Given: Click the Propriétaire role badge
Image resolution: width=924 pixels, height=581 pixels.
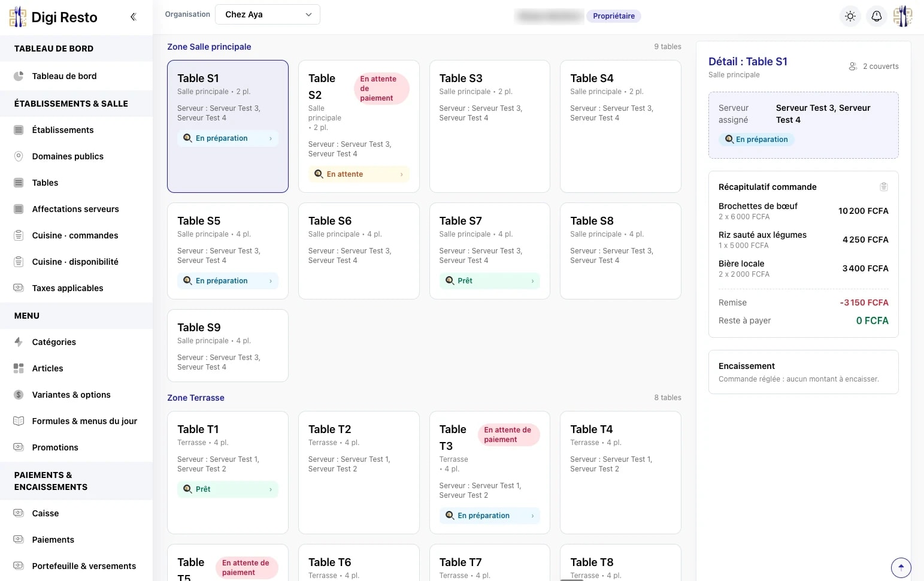Looking at the screenshot, I should (x=614, y=16).
